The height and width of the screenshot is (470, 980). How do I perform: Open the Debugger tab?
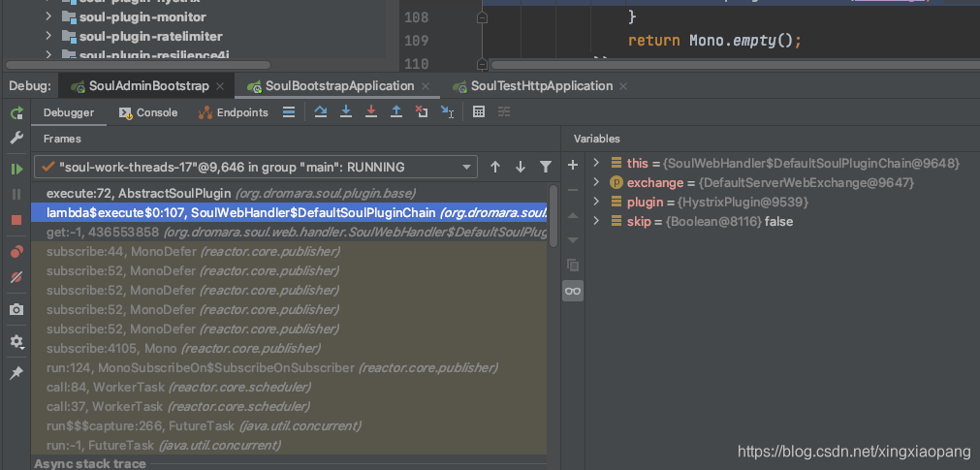[69, 112]
